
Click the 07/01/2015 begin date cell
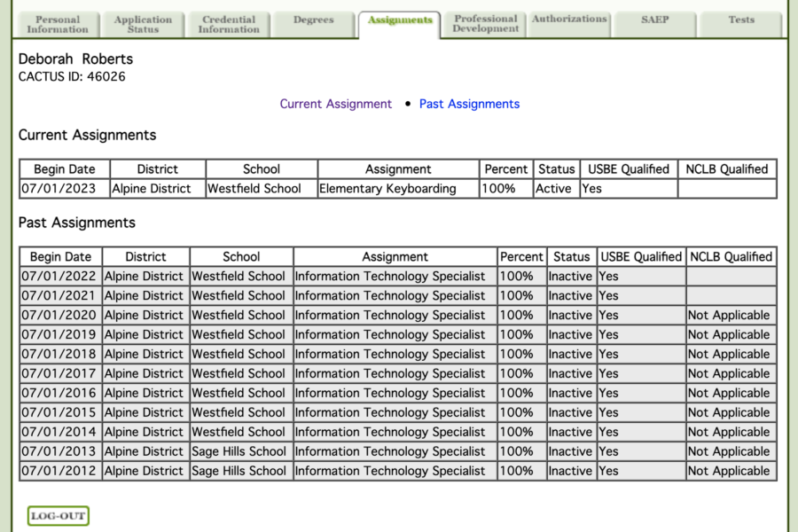(x=60, y=412)
